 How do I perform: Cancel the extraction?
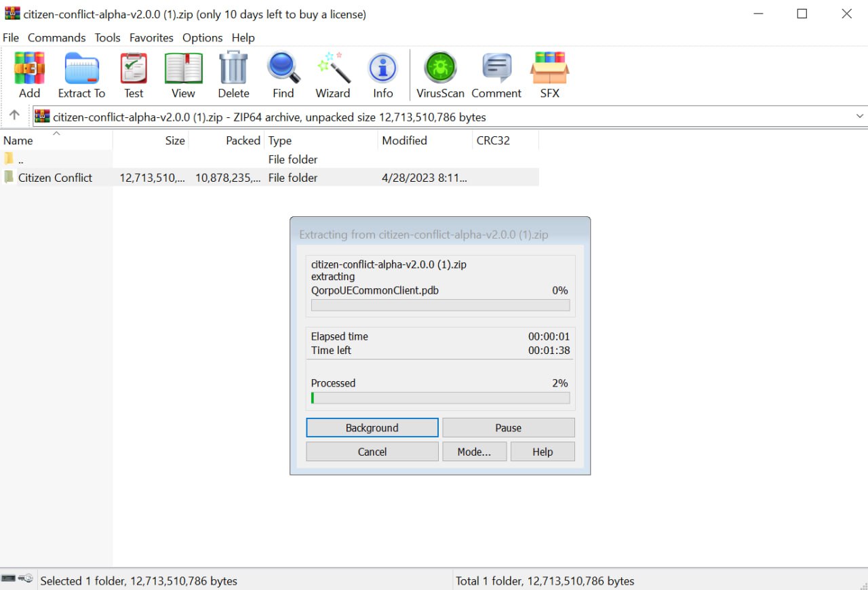tap(372, 452)
